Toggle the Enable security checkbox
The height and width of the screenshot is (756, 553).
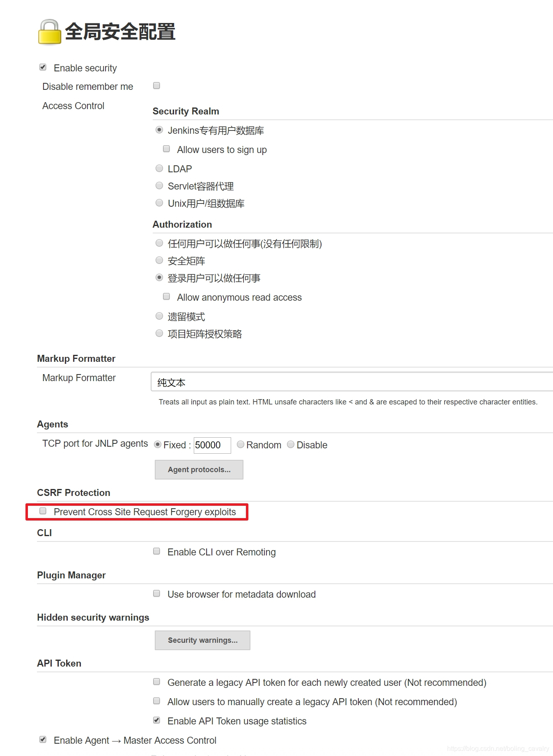[x=43, y=67]
